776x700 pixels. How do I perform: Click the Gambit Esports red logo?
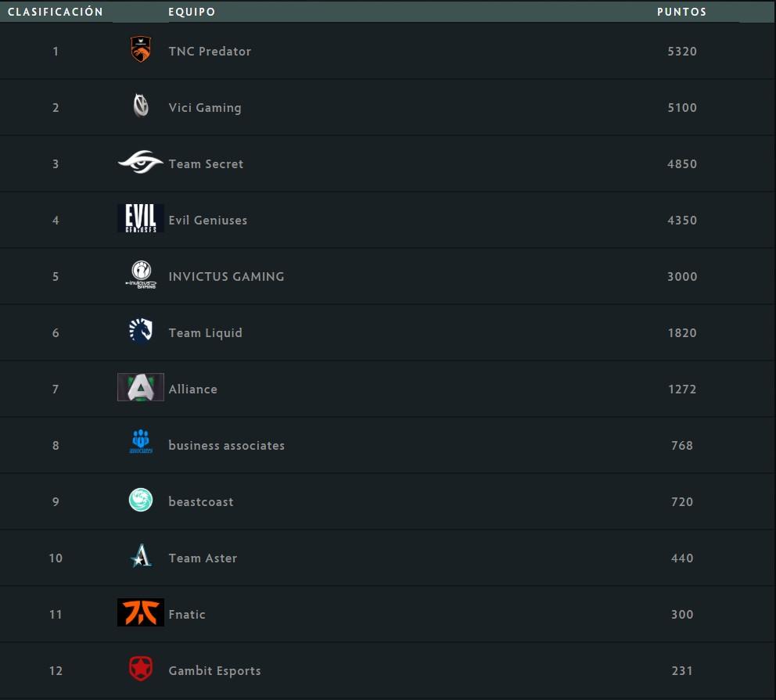(x=141, y=669)
